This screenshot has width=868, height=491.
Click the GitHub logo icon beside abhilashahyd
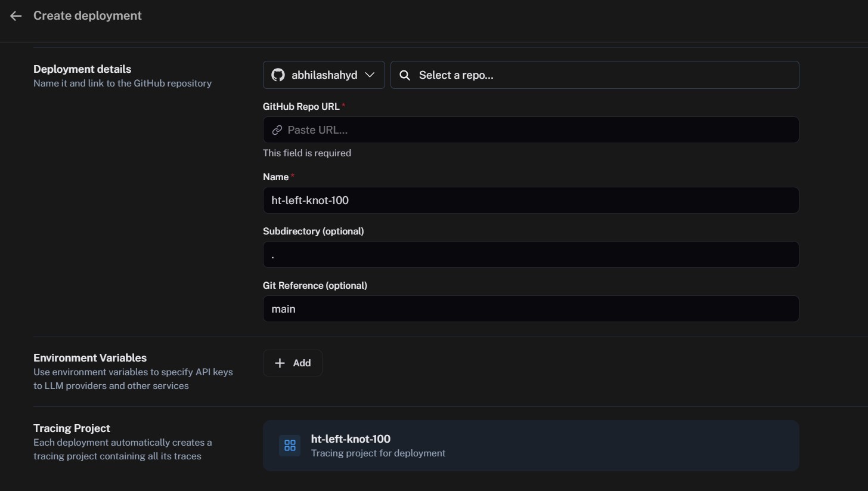click(278, 75)
